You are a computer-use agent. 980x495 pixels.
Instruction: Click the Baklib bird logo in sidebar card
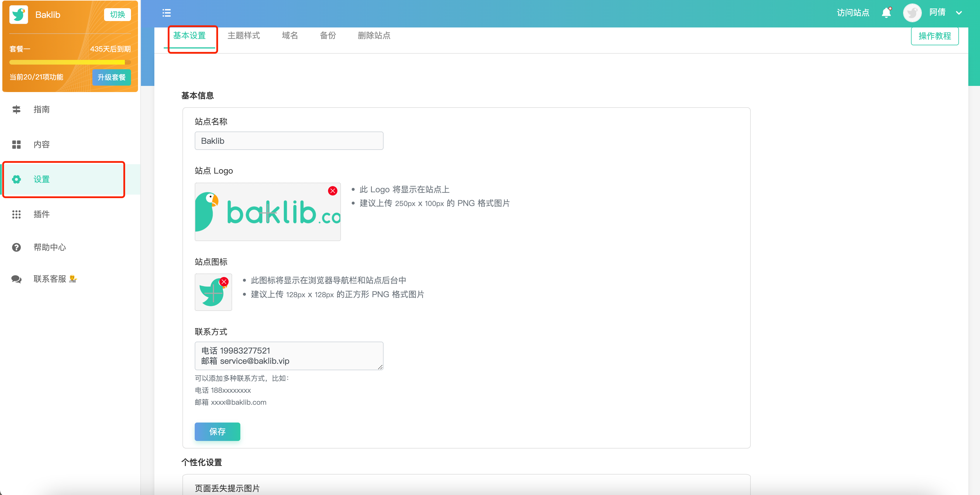19,15
